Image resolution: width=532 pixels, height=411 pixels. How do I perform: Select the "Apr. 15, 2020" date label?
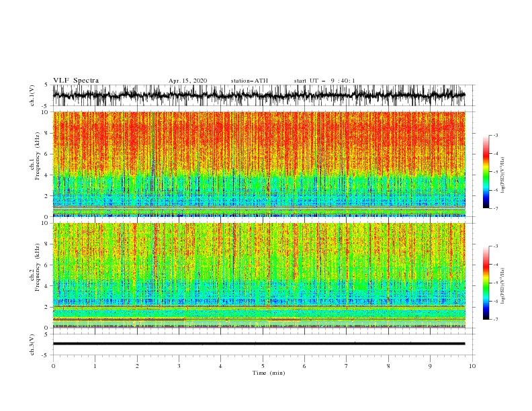click(187, 81)
